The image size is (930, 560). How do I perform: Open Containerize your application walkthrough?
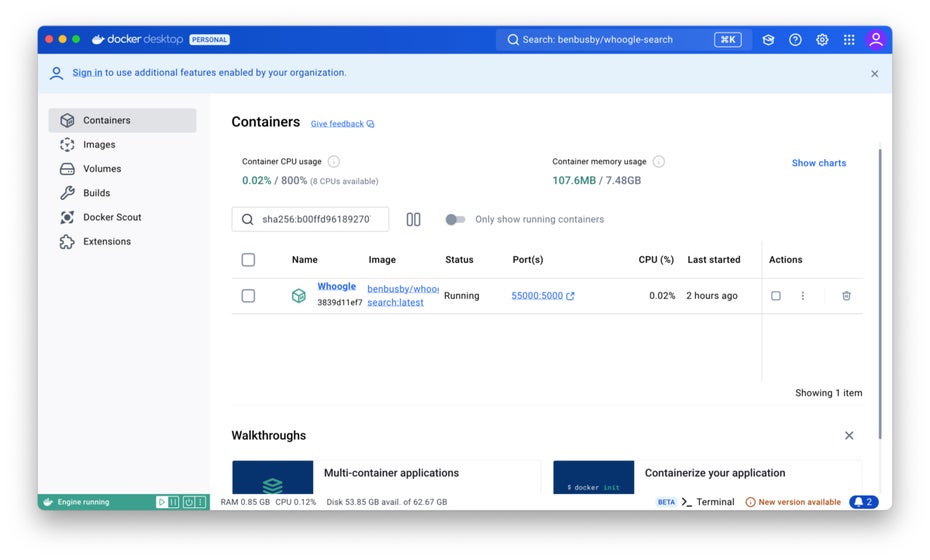[x=707, y=477]
